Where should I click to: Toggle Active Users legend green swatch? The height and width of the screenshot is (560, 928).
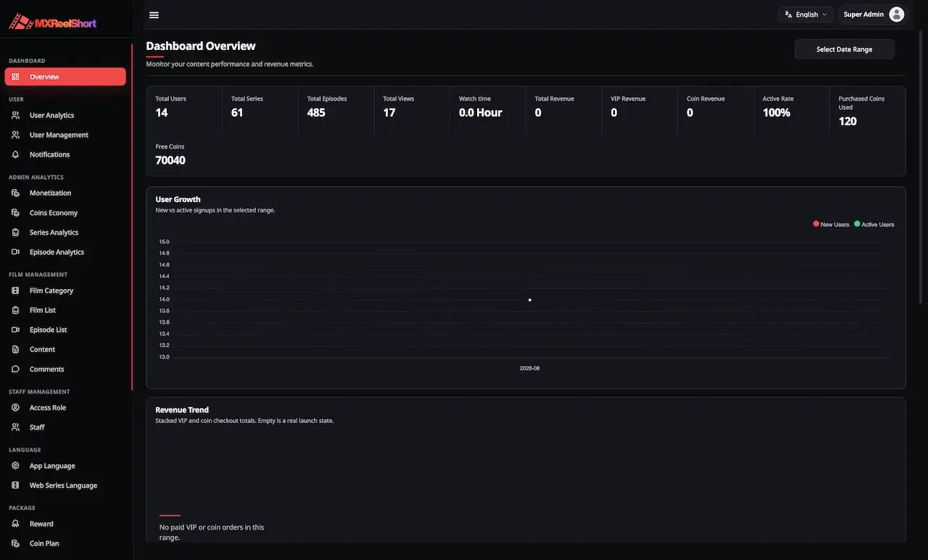(x=857, y=224)
